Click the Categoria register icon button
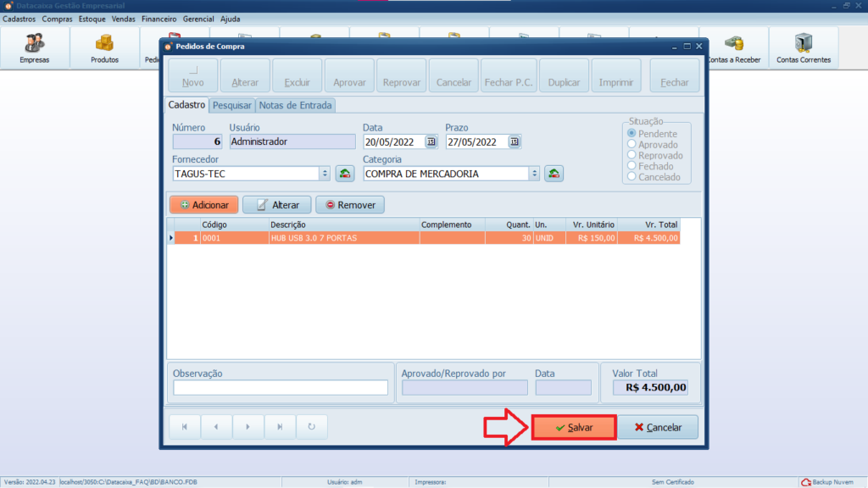The width and height of the screenshot is (868, 488). (554, 174)
